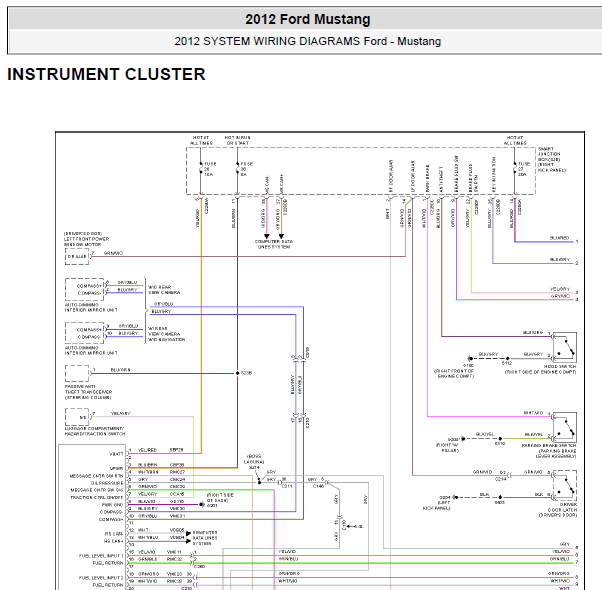Click the C280 connector label
Image resolution: width=602 pixels, height=590 pixels.
(x=200, y=567)
